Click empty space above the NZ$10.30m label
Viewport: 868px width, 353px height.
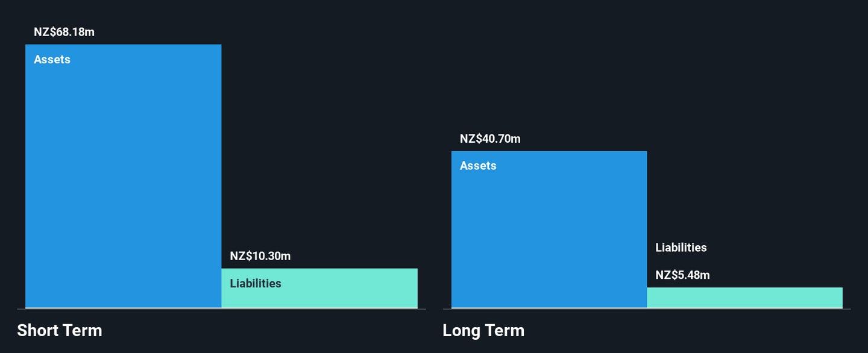319,151
